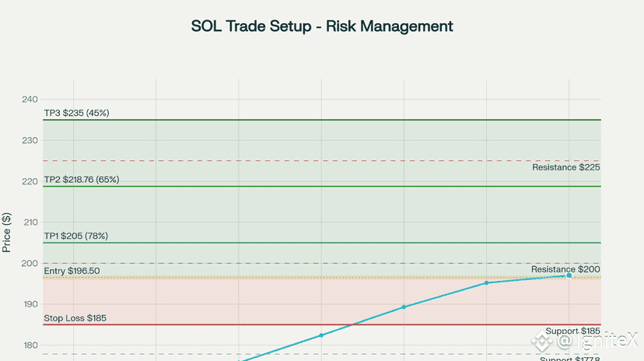Click the 240 y-axis tick label
This screenshot has height=361, width=644.
(30, 100)
